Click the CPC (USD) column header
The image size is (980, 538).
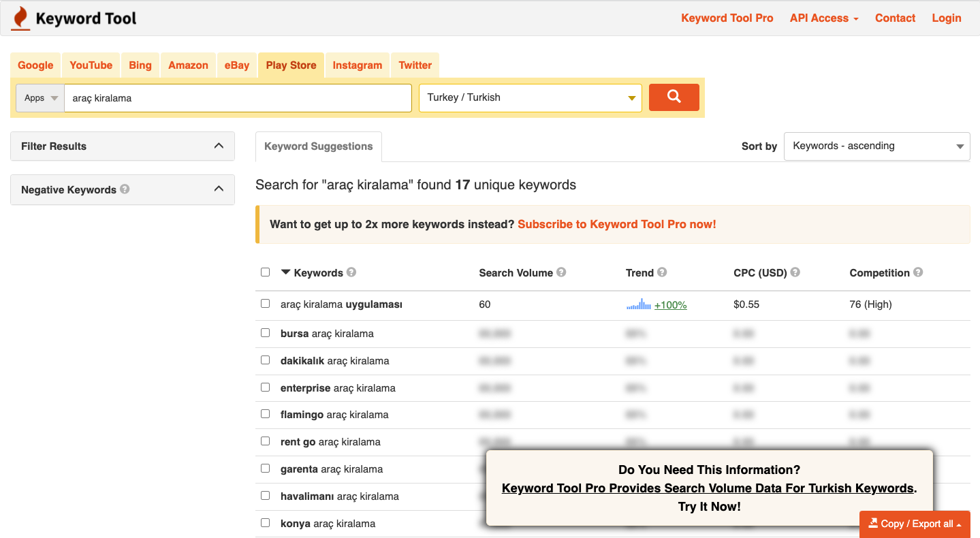pos(760,272)
